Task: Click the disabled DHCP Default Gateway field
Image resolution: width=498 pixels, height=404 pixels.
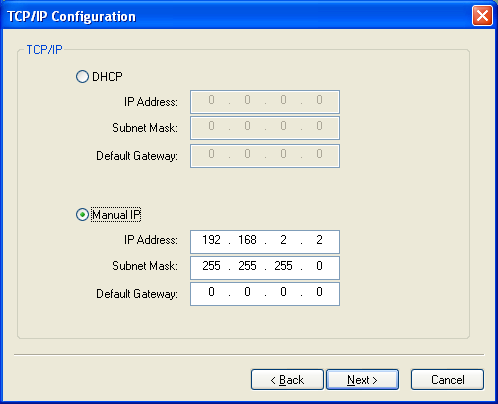Action: (x=265, y=156)
